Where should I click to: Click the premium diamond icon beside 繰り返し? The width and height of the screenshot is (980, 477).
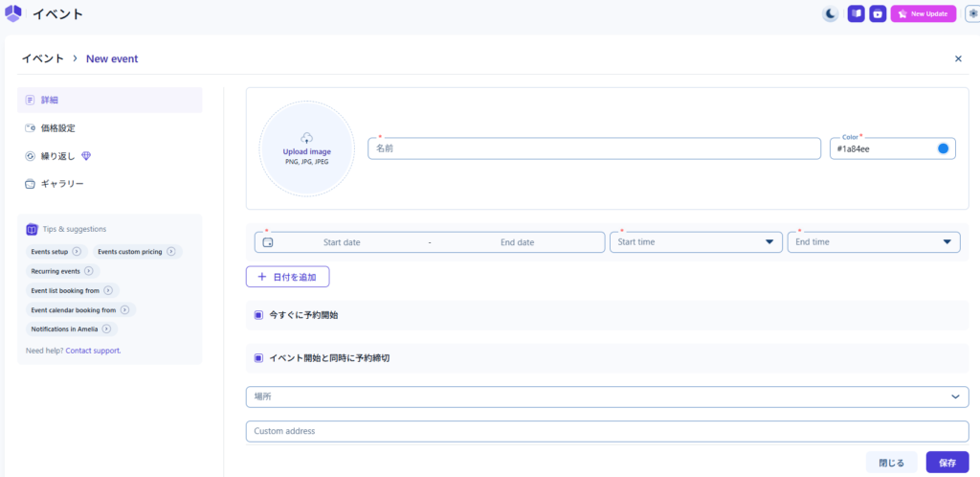pyautogui.click(x=86, y=156)
